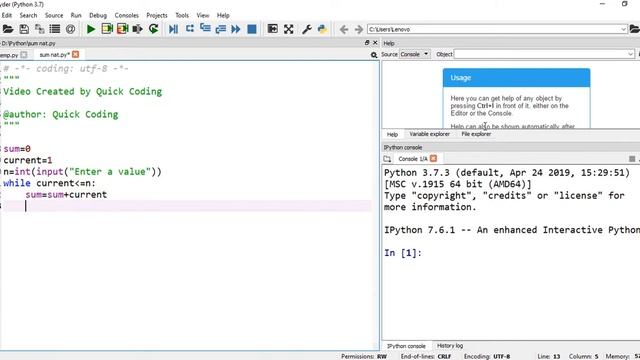The height and width of the screenshot is (360, 640).
Task: Stop debugging with the blue square icon
Action: click(252, 29)
